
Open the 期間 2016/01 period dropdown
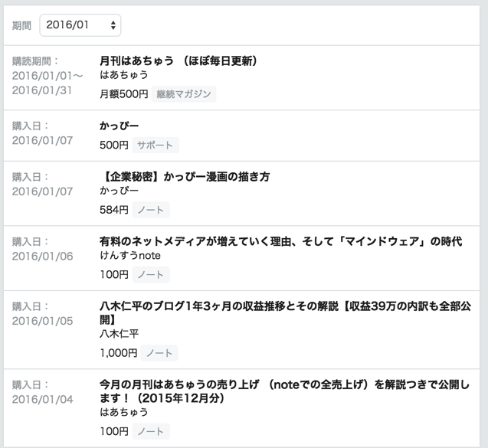(x=80, y=25)
